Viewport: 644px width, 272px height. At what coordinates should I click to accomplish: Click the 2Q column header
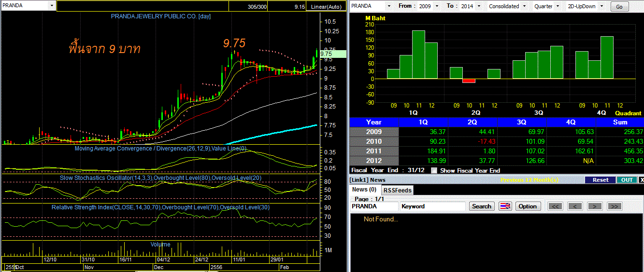[472, 122]
